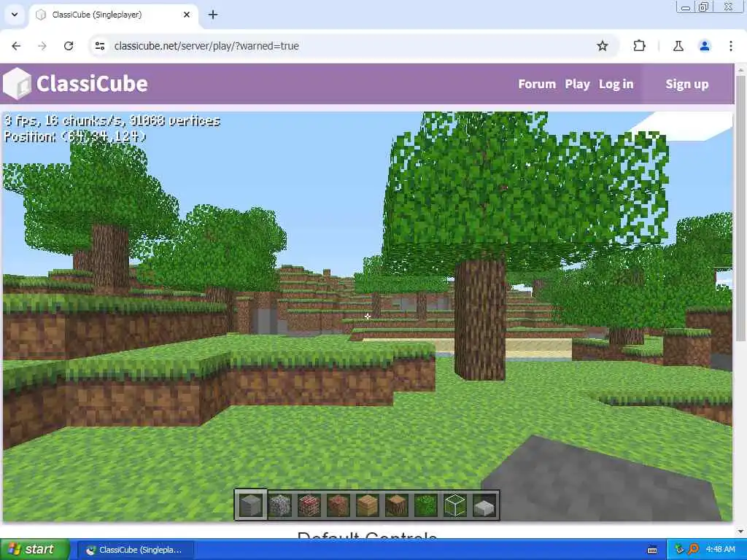The width and height of the screenshot is (747, 560).
Task: Go back to the previous page
Action: coord(16,46)
